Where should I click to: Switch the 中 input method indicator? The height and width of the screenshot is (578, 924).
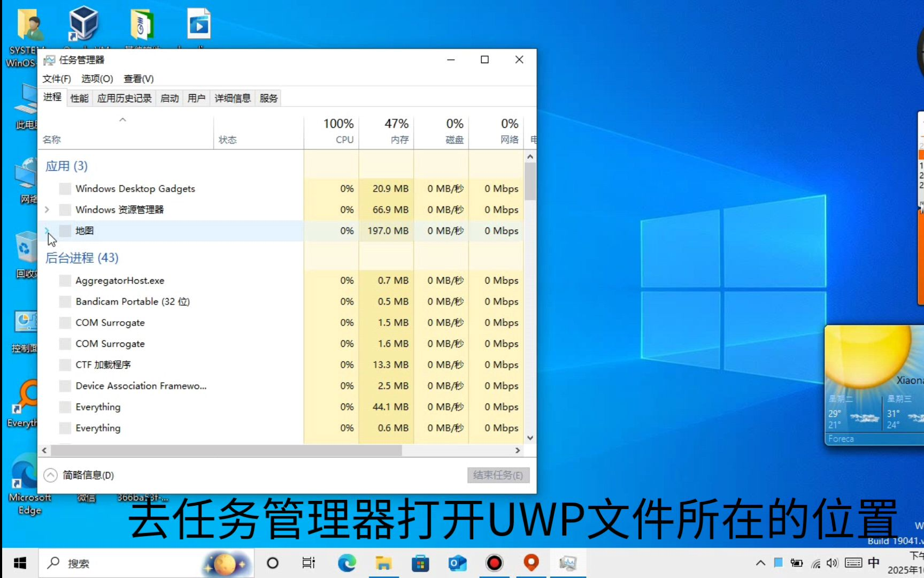[x=874, y=562]
